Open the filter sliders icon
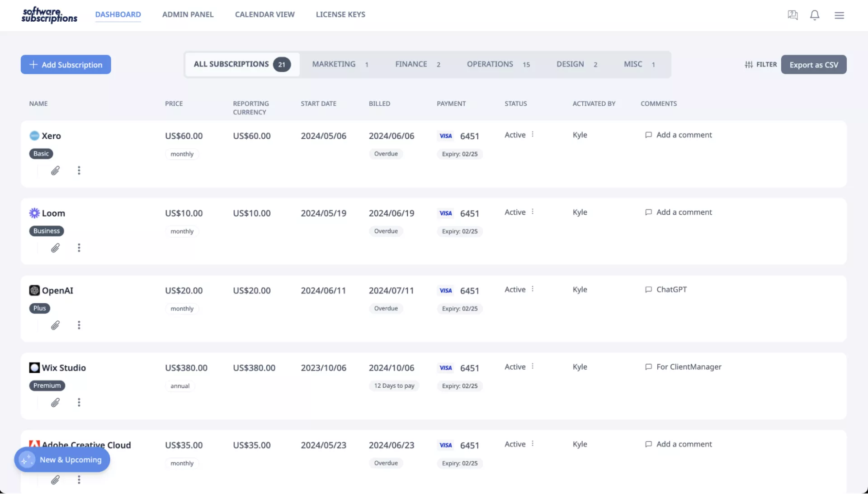 749,65
